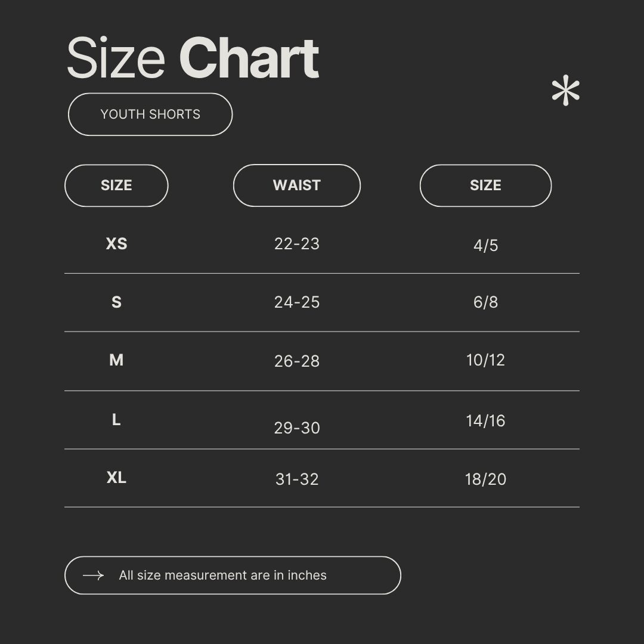
Task: Click the arrow icon in the inches note
Action: (93, 575)
